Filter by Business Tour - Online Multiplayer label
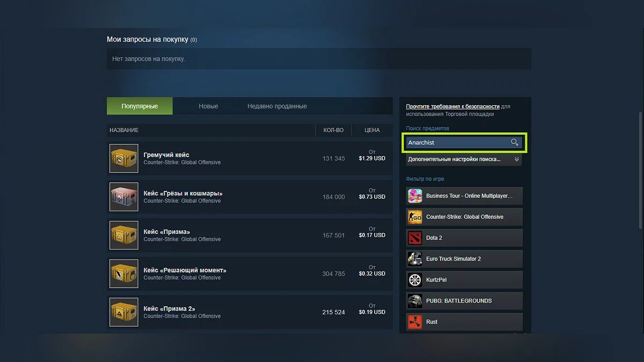644x362 pixels. click(x=469, y=196)
